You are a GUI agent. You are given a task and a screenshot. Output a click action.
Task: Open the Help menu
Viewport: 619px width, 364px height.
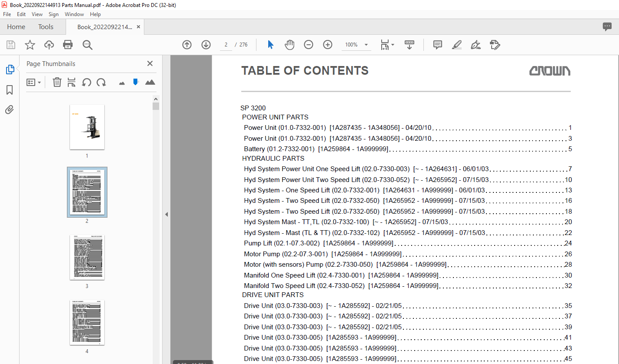click(x=95, y=14)
